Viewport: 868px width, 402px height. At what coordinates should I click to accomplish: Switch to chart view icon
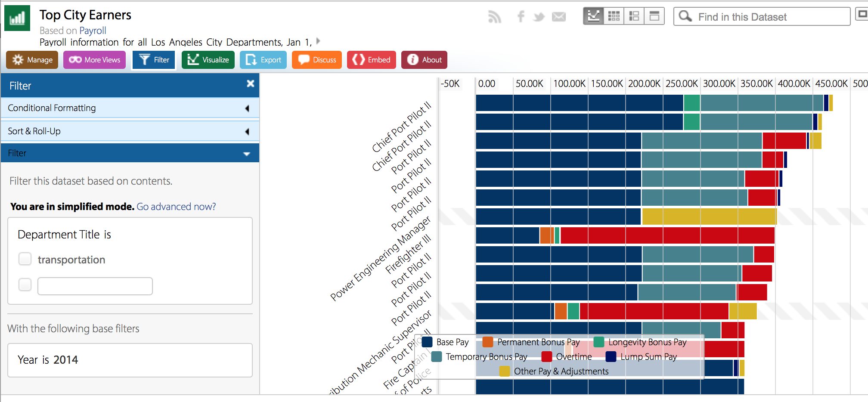(x=593, y=16)
